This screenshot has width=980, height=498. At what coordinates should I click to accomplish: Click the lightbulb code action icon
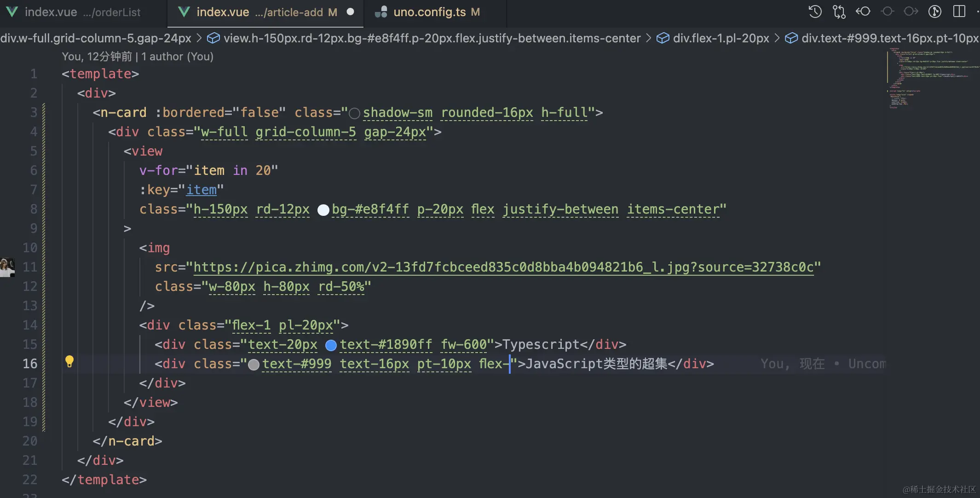click(x=69, y=361)
